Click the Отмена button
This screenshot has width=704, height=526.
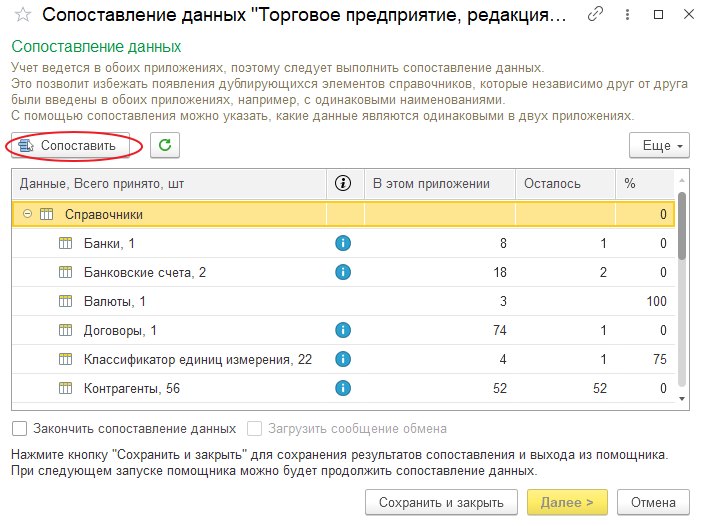pyautogui.click(x=653, y=502)
